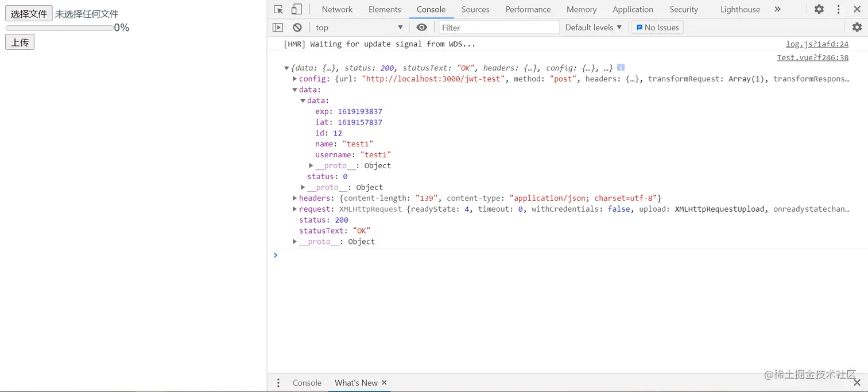Select the exp value 1619193837
Image resolution: width=868 pixels, height=392 pixels.
[360, 112]
